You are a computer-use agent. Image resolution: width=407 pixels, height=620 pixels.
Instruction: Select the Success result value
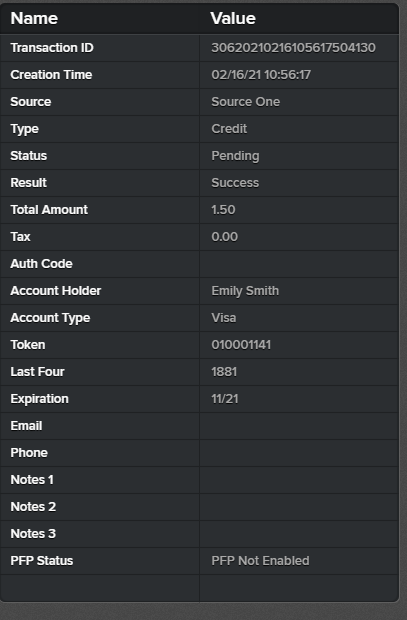tap(235, 183)
